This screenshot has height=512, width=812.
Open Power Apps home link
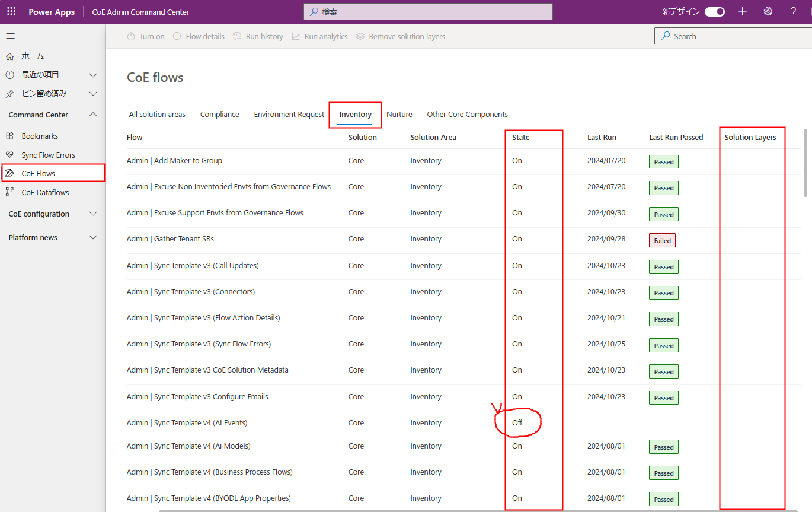(52, 12)
